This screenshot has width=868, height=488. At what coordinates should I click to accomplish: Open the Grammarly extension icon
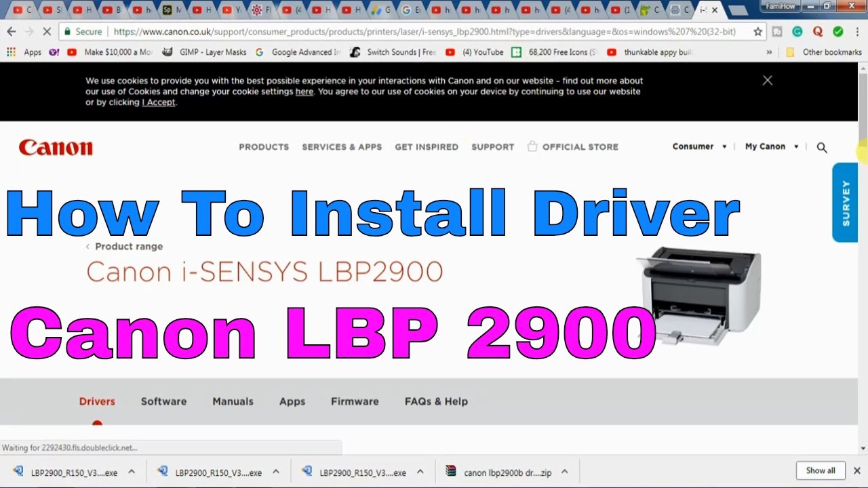(797, 31)
